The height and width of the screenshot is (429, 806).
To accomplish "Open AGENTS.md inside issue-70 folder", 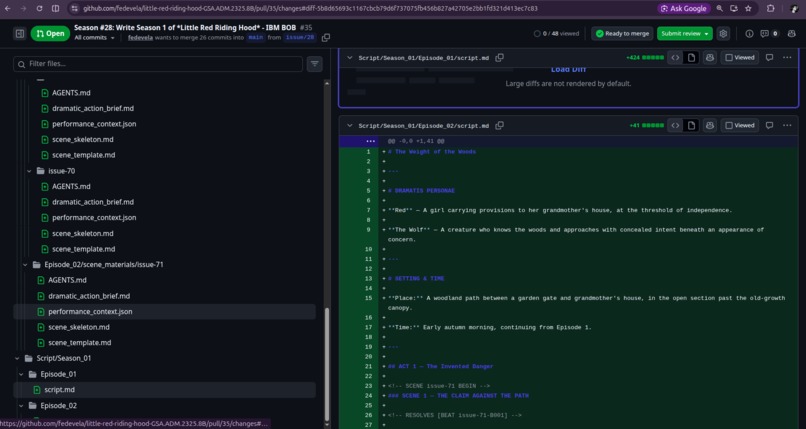I will [71, 186].
